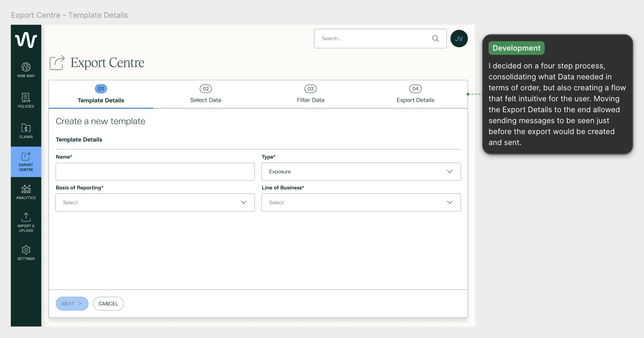Switch to the Select Data tab

206,94
